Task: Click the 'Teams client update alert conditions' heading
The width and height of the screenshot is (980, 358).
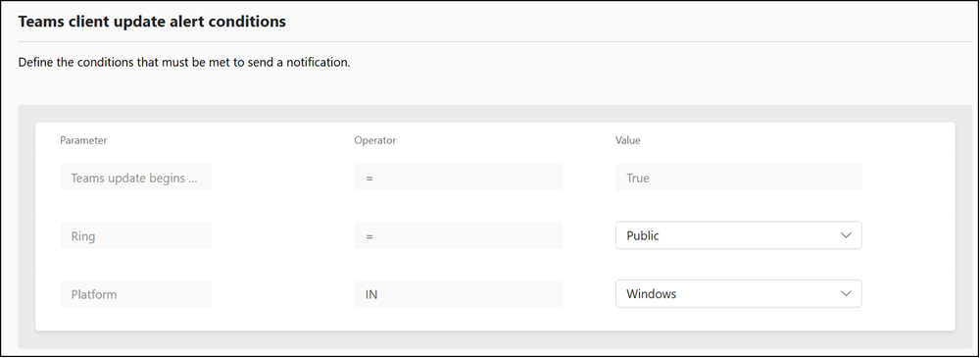Action: [x=152, y=22]
